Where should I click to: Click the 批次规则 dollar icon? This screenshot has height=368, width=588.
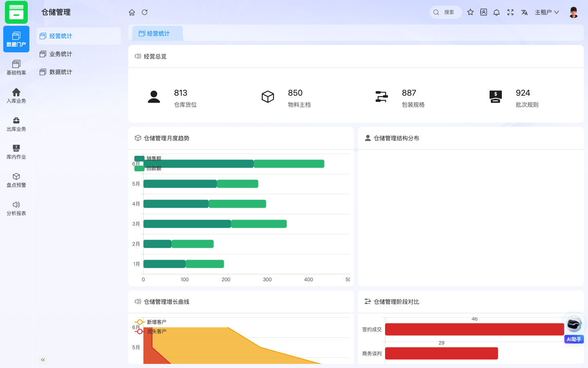pyautogui.click(x=496, y=97)
